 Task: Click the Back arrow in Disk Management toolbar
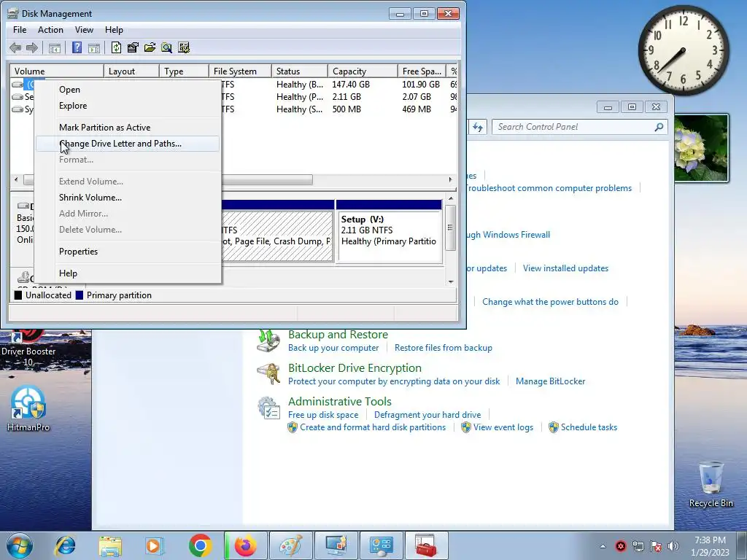pyautogui.click(x=15, y=47)
